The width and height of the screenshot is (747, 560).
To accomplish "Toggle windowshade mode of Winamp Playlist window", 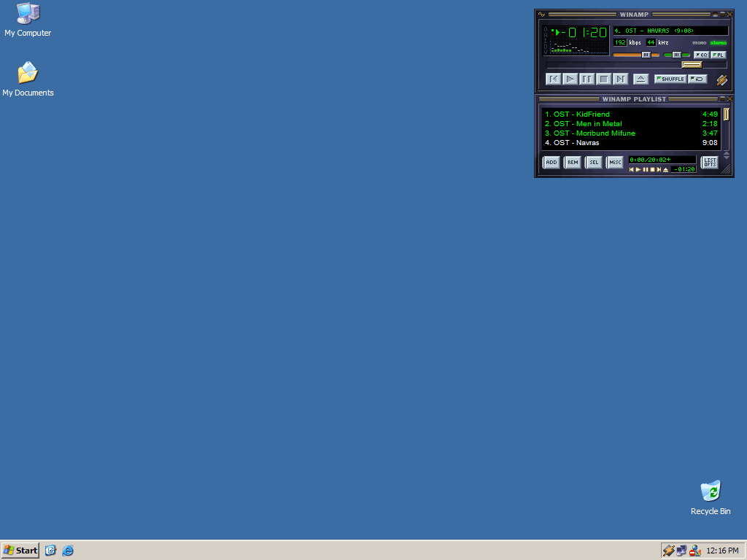I will pyautogui.click(x=722, y=98).
